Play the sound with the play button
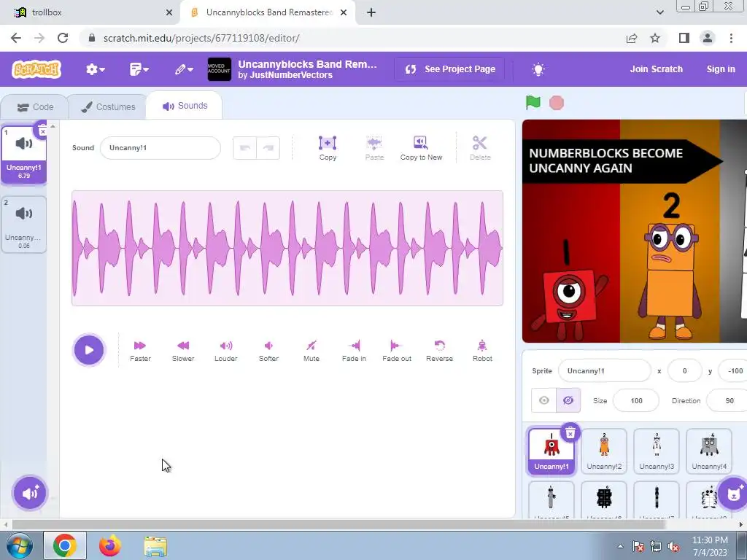Screen dimensions: 747x560 [88, 350]
